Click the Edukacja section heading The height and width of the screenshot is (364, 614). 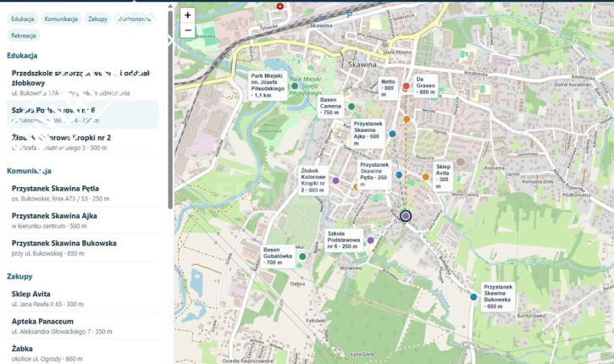pos(22,56)
